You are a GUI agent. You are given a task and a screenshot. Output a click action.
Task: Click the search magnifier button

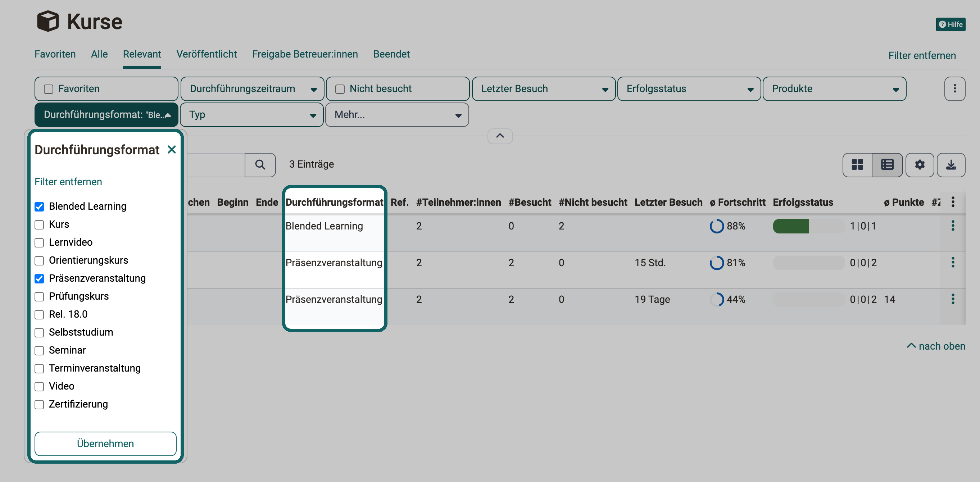click(x=260, y=165)
